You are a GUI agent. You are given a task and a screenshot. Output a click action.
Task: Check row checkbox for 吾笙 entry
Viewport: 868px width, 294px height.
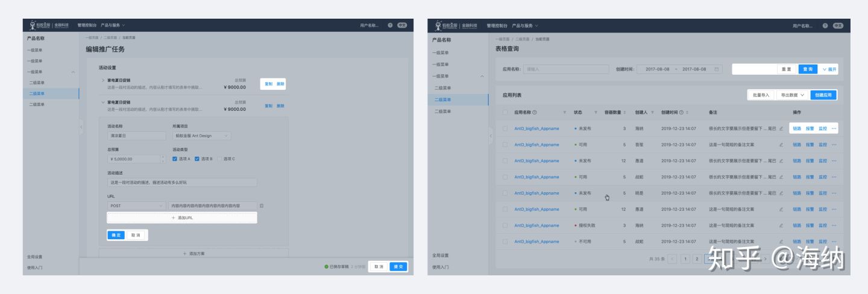505,145
